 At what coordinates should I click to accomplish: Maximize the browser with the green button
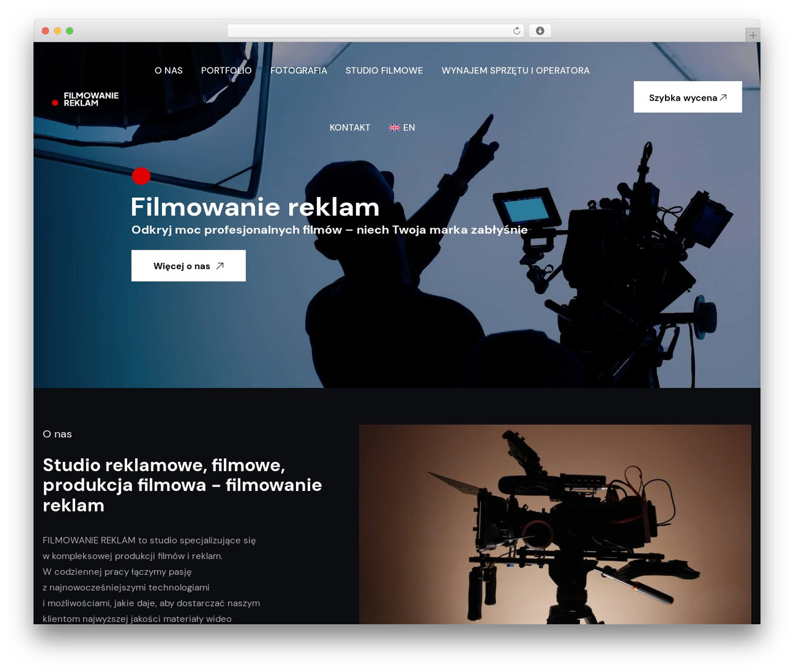pyautogui.click(x=69, y=31)
